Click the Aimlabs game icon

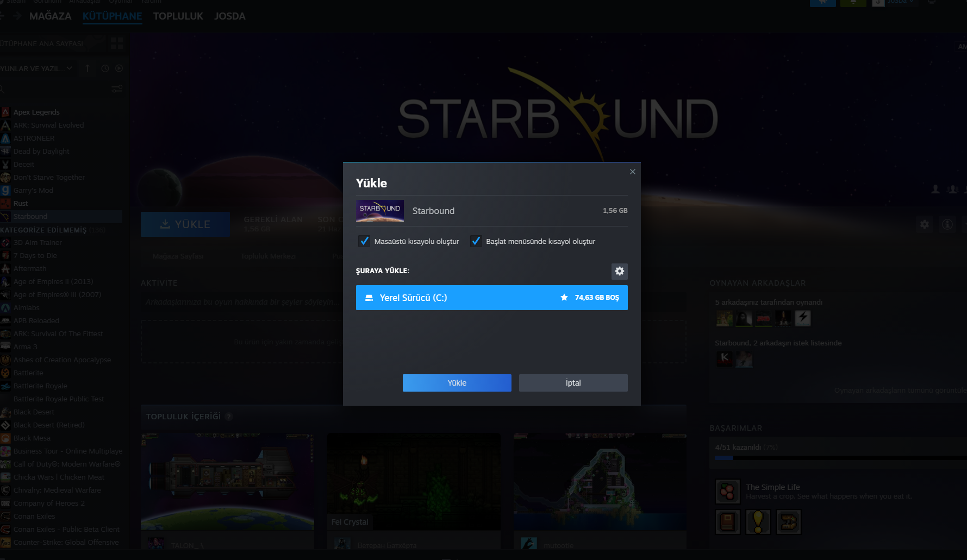[x=5, y=307]
